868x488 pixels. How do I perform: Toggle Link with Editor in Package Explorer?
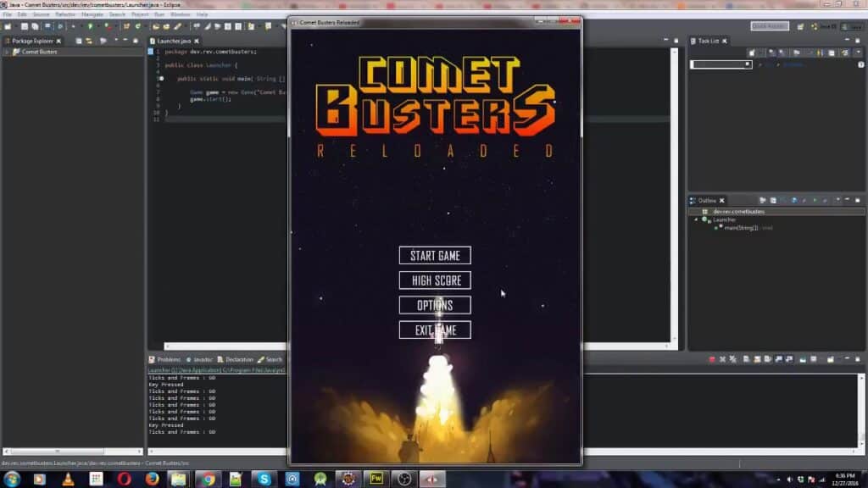pyautogui.click(x=90, y=41)
